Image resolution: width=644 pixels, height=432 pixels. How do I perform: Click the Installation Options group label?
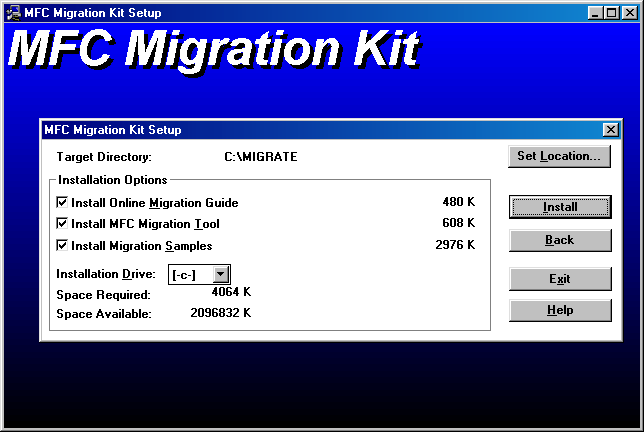113,180
